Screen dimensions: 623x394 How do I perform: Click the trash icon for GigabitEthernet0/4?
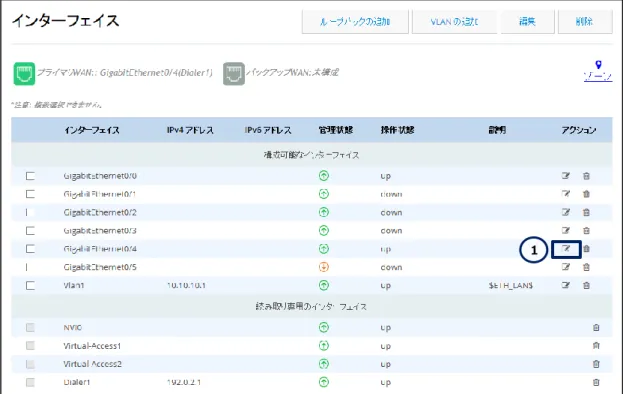click(x=586, y=249)
